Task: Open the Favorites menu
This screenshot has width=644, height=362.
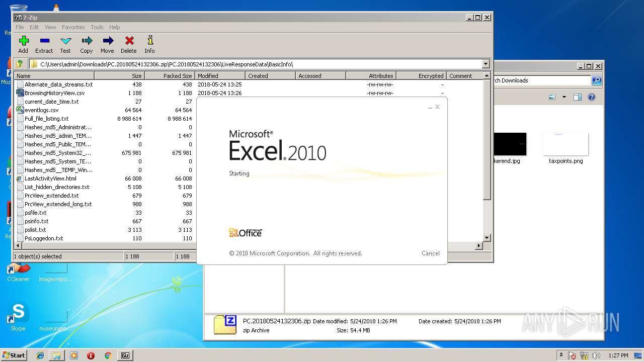Action: (x=73, y=27)
